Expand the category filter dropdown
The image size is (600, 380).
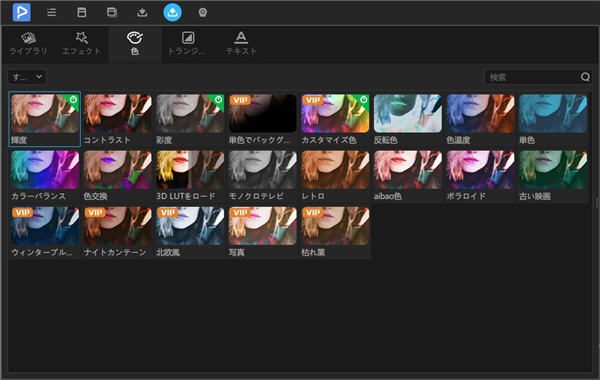click(27, 77)
